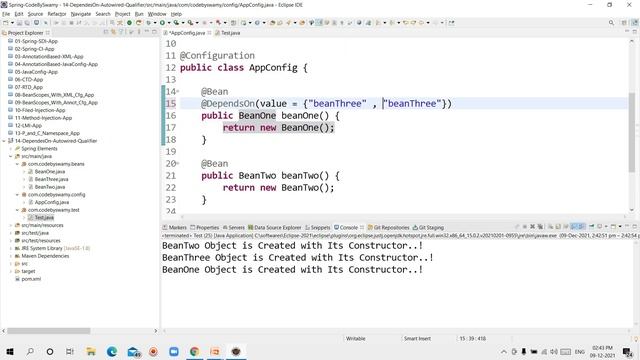Viewport: 640px width, 360px height.
Task: Open the Data Source Explorer tab
Action: 275,227
